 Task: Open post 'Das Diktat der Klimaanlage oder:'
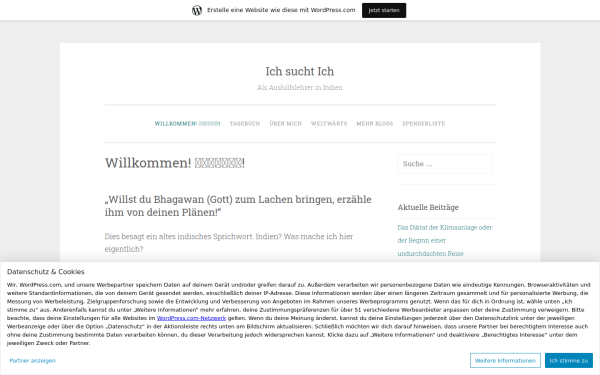[x=445, y=240]
